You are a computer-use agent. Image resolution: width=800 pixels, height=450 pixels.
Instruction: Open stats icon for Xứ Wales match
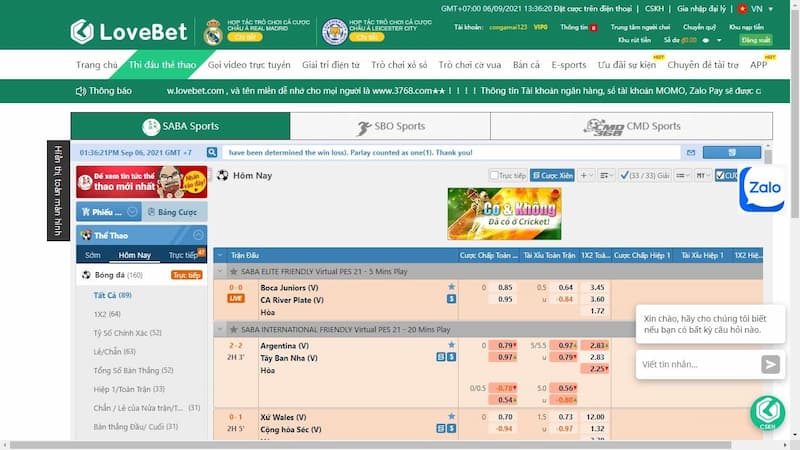tap(441, 429)
